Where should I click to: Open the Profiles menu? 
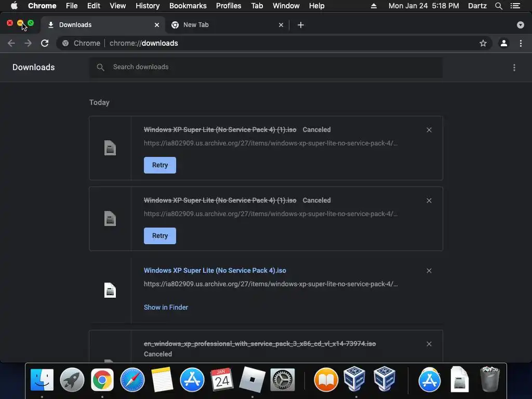coord(229,6)
